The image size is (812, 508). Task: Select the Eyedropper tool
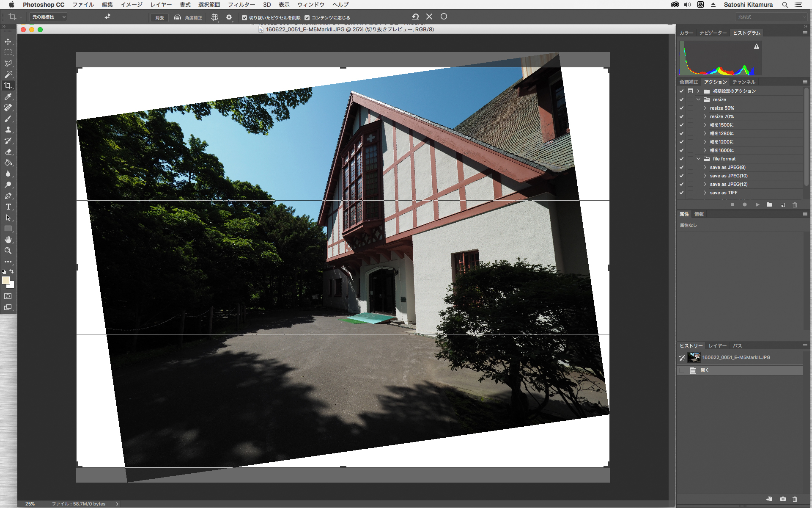coord(8,97)
